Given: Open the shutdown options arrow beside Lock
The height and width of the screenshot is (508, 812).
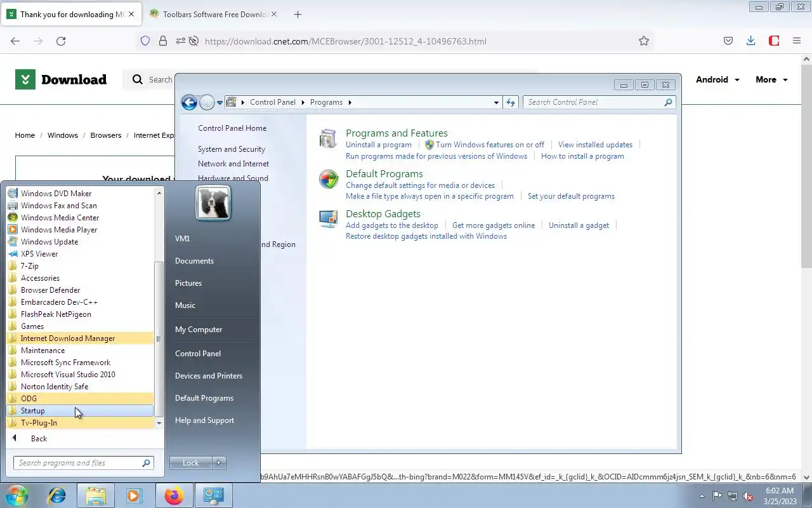Looking at the screenshot, I should tap(219, 463).
